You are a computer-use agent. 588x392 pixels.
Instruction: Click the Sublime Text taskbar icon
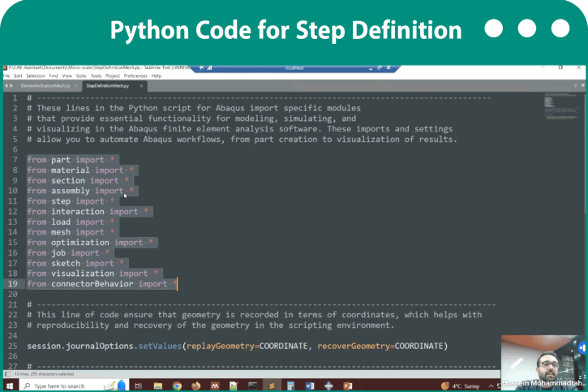pos(272,386)
